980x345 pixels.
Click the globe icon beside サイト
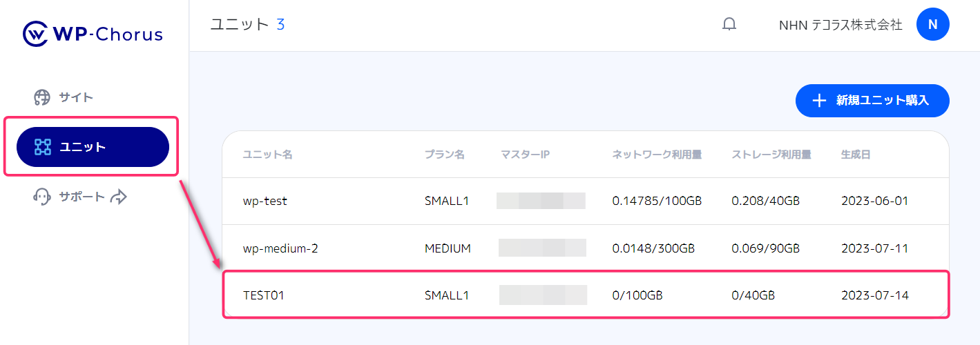(x=42, y=97)
